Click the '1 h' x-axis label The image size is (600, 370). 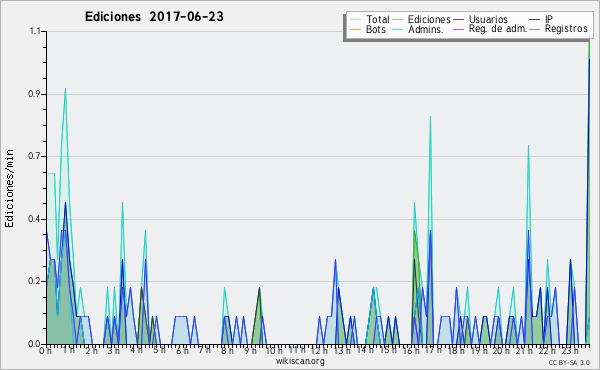click(68, 350)
